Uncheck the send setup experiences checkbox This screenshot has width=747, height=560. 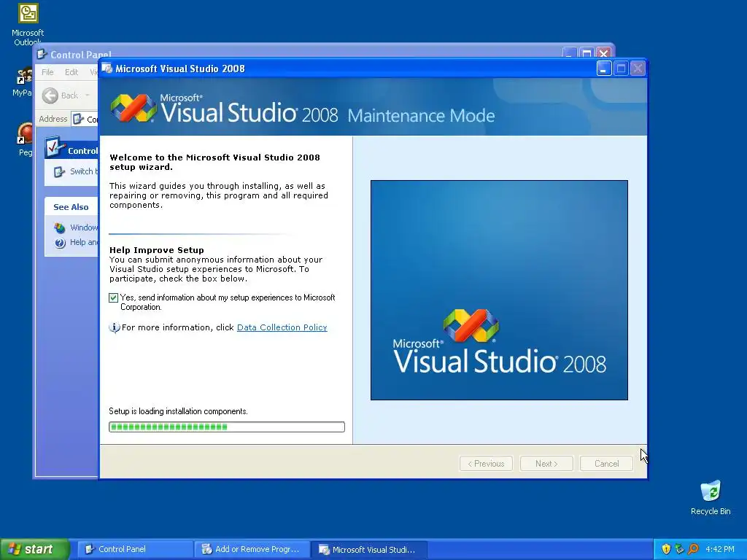pyautogui.click(x=113, y=298)
